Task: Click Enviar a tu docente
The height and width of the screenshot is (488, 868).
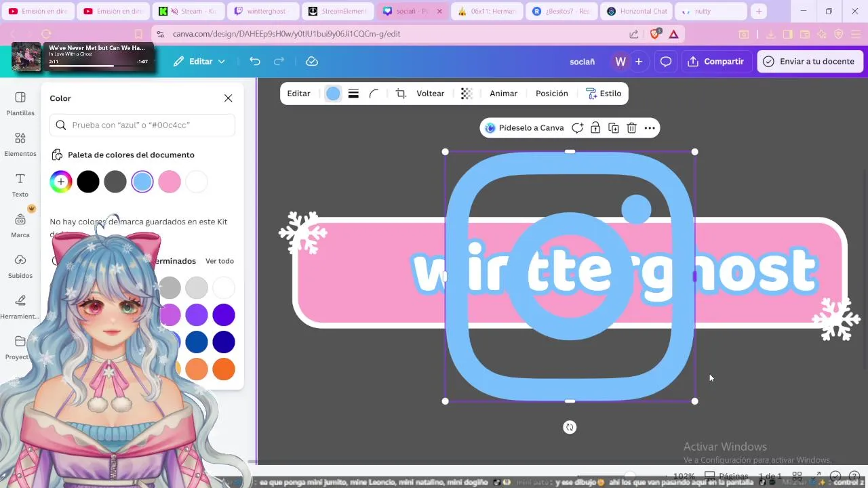Action: tap(810, 62)
